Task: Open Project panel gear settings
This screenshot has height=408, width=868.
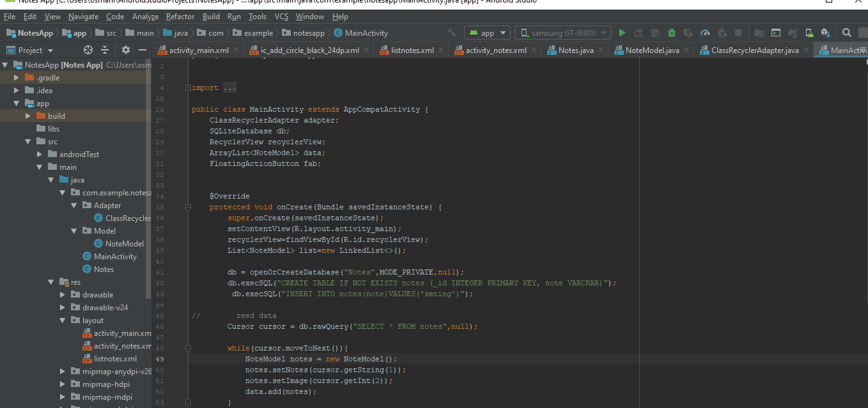Action: 125,50
